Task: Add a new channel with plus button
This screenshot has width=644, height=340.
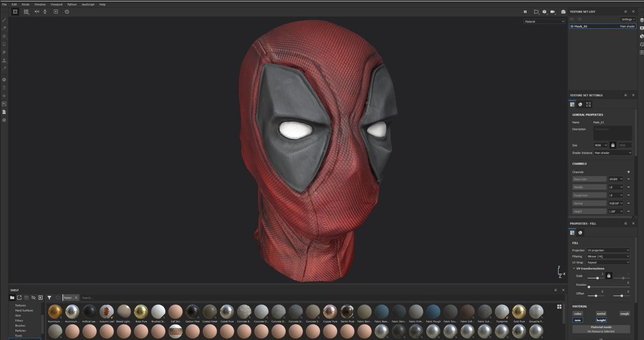Action: point(628,172)
